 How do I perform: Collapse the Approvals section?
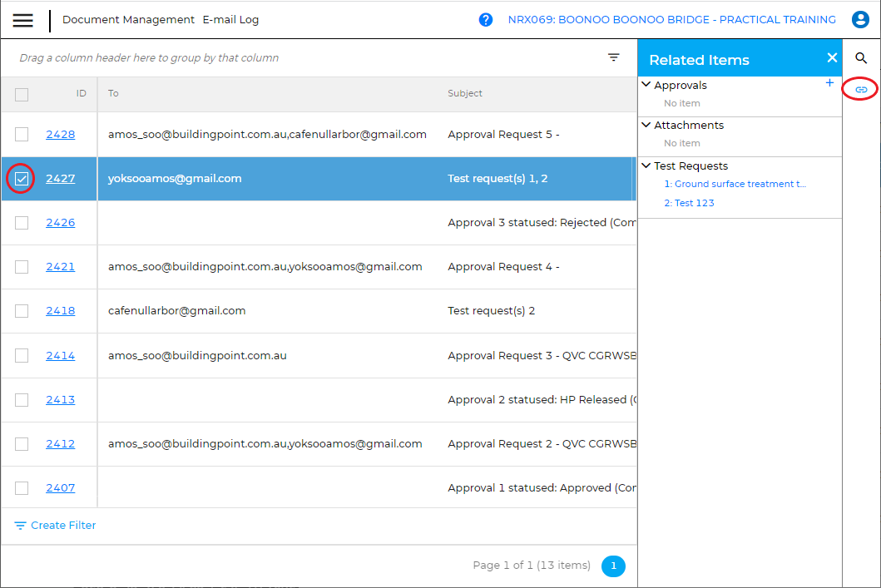point(646,85)
